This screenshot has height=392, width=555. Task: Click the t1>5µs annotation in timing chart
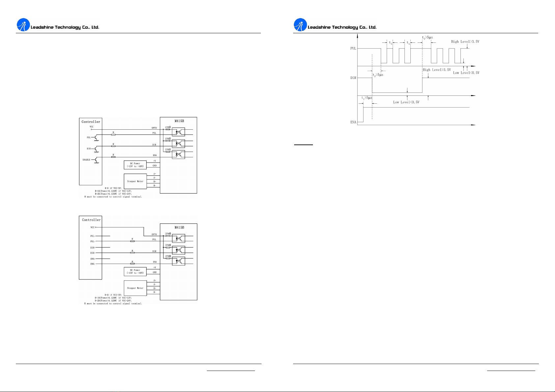[367, 98]
